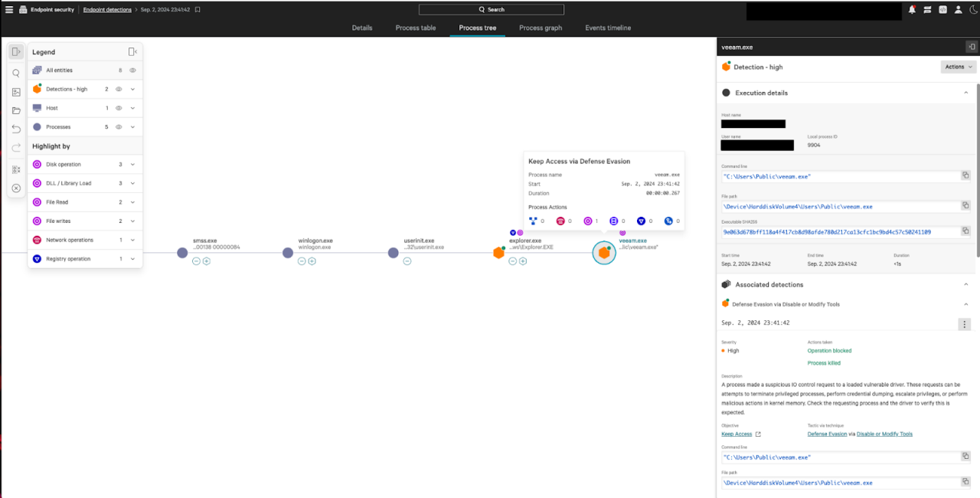Switch to the Process graph tab
This screenshot has height=498, width=980.
[x=541, y=28]
